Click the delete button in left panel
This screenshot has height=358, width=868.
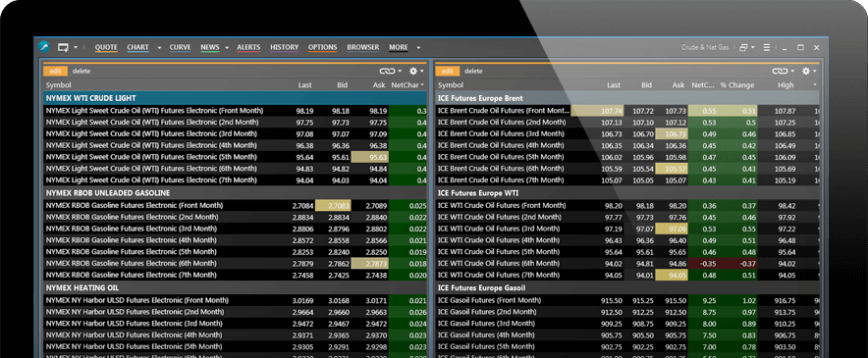81,71
